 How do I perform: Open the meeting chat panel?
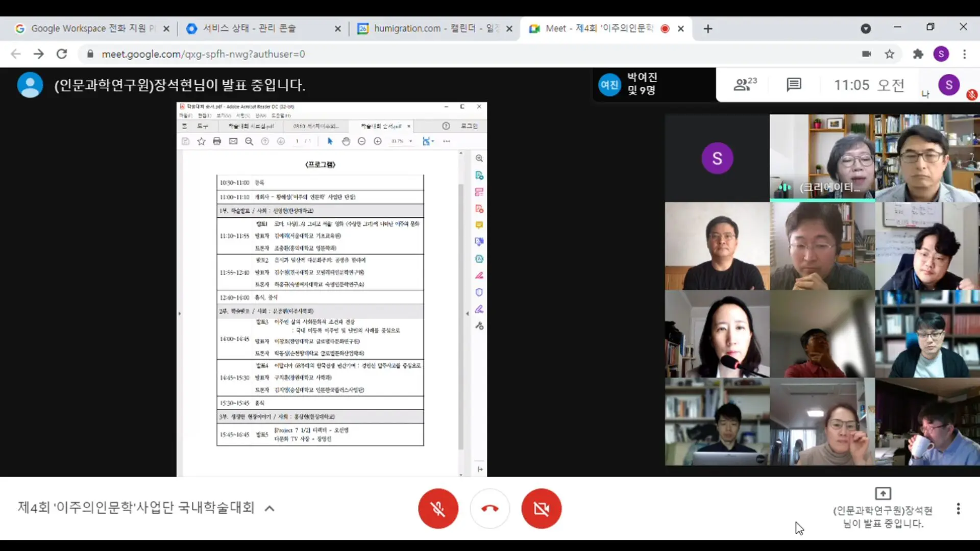(794, 84)
